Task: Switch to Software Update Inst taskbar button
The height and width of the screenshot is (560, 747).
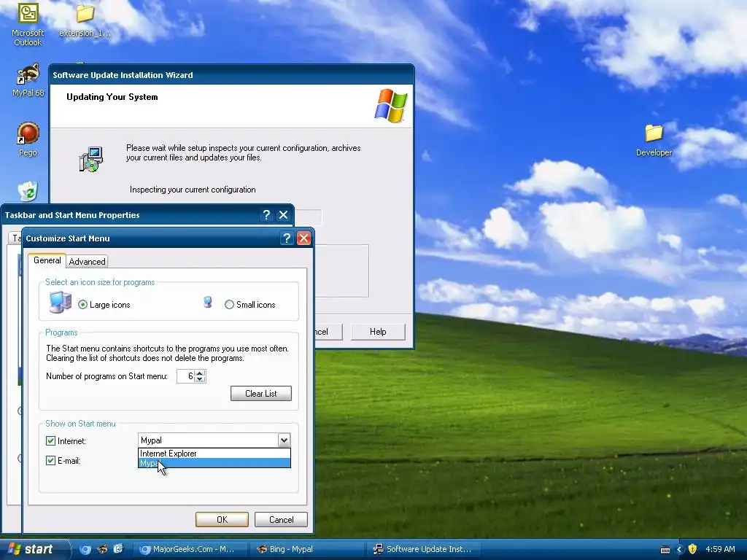Action: point(424,549)
